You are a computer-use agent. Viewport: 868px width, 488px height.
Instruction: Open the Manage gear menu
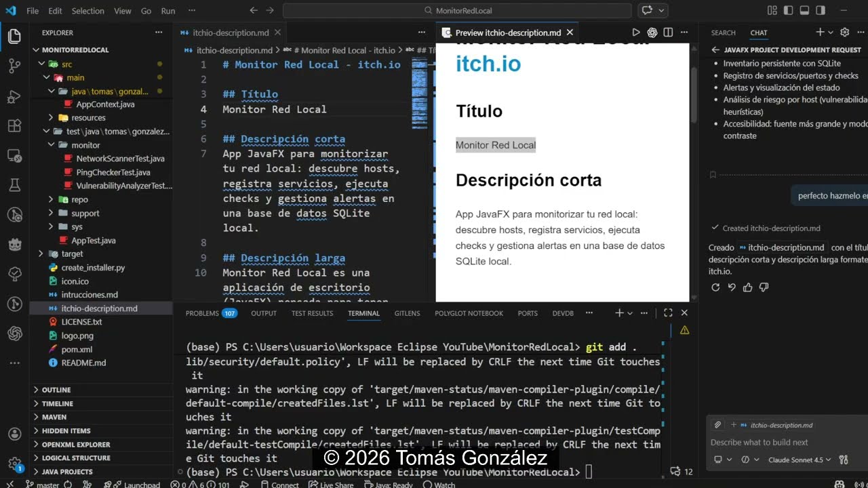[14, 464]
